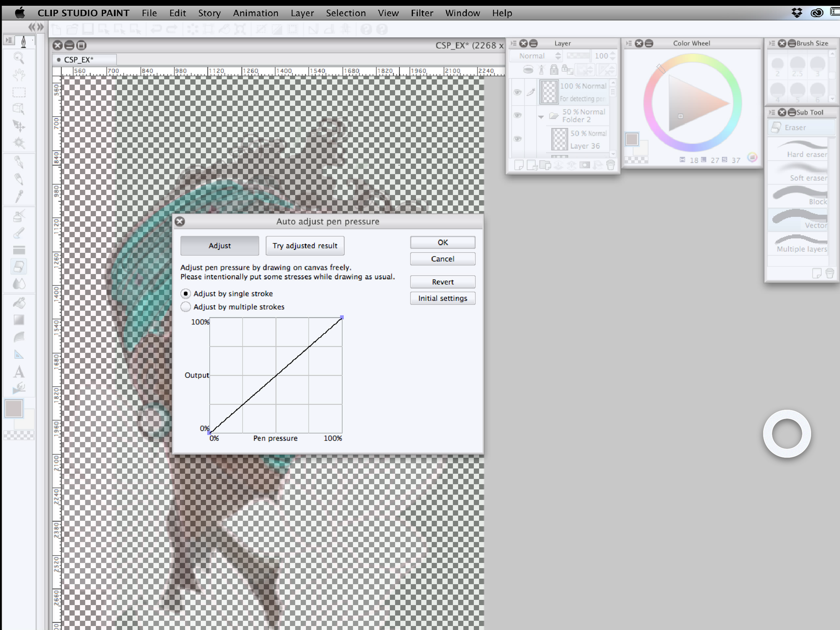Open the File menu

[149, 13]
